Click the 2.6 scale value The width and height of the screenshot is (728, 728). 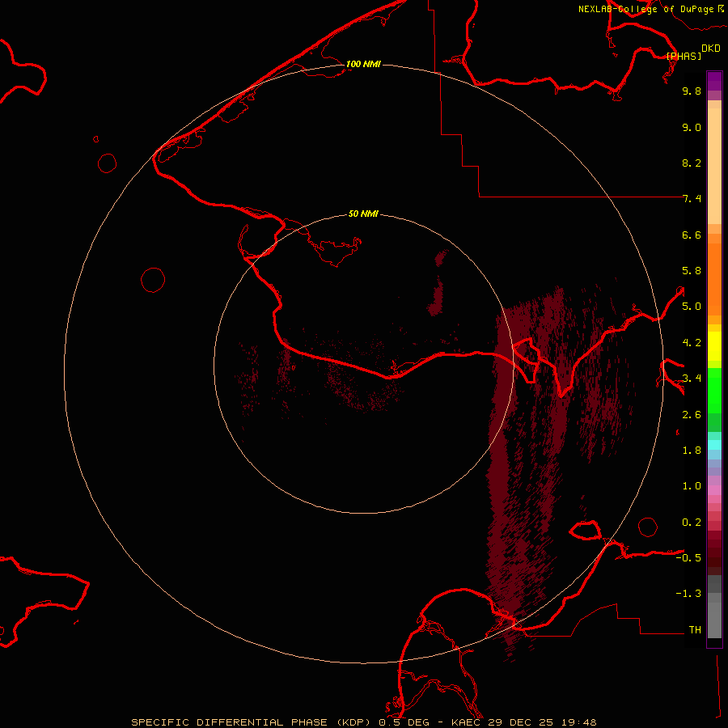(692, 415)
